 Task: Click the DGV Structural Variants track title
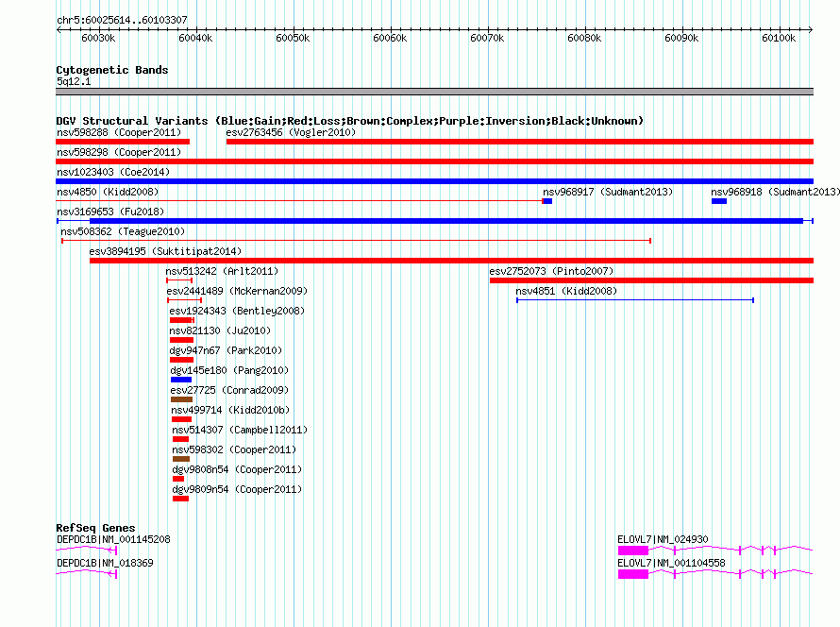click(x=350, y=121)
